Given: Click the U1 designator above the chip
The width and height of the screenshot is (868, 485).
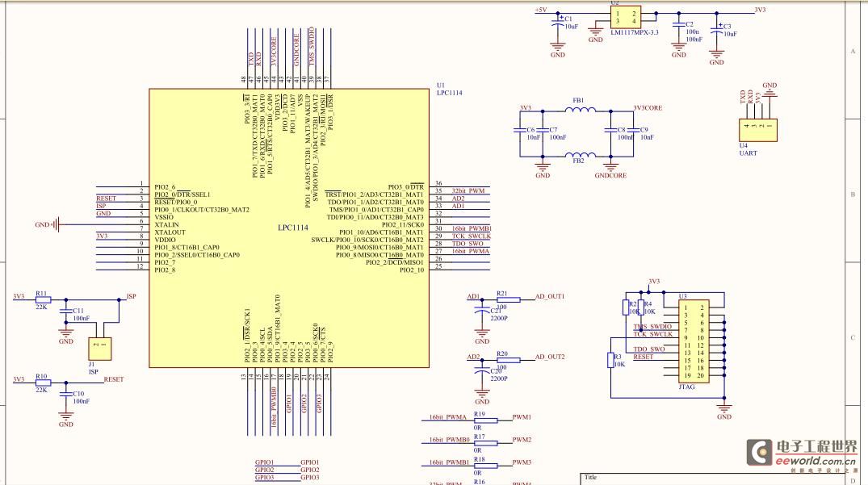Looking at the screenshot, I should click(x=441, y=86).
